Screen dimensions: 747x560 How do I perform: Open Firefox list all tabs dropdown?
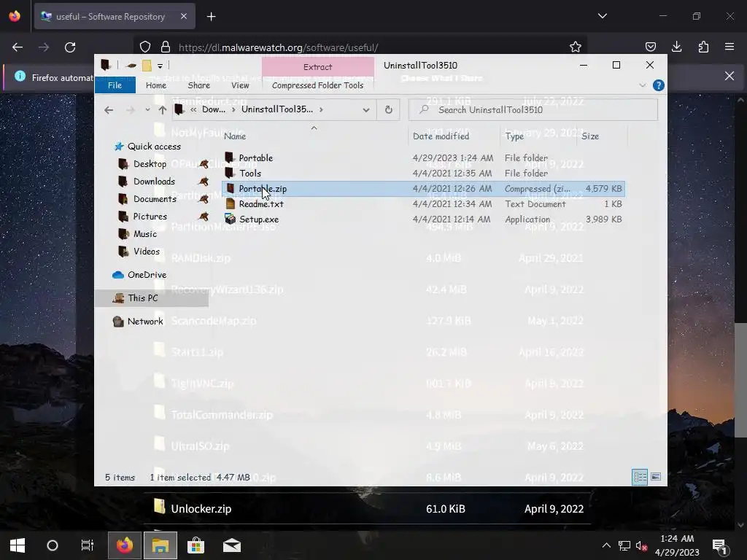pyautogui.click(x=602, y=16)
